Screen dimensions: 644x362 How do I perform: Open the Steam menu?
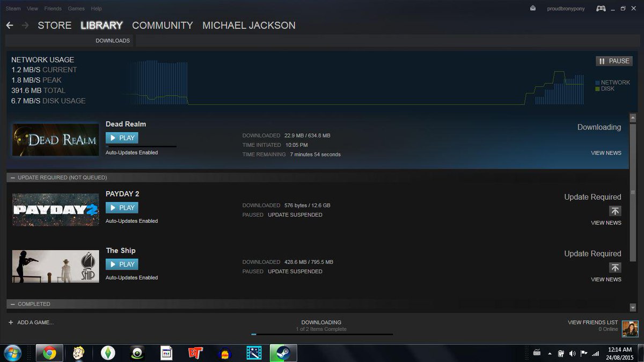13,9
